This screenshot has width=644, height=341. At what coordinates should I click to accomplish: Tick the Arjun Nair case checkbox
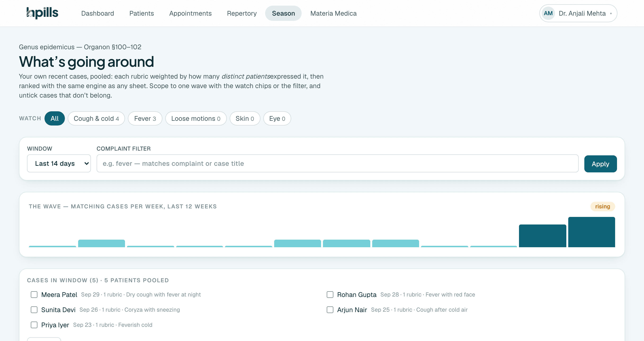(330, 310)
